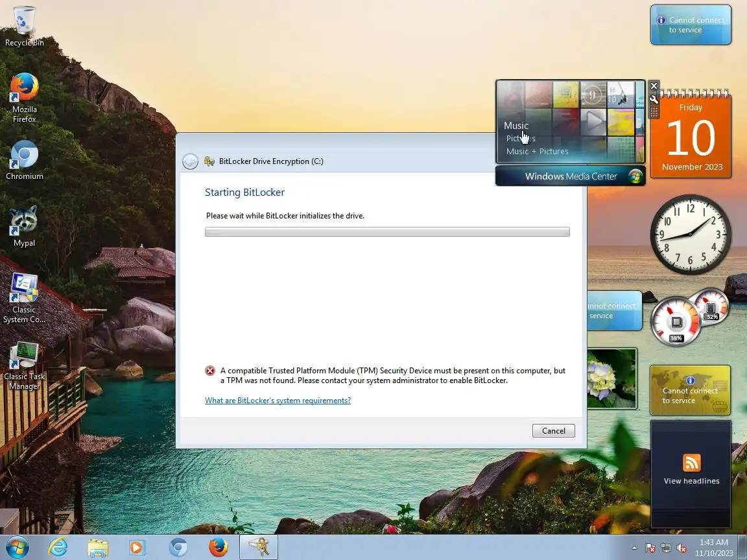Click the BitLocker initialization progress bar
Image resolution: width=747 pixels, height=560 pixels.
point(387,232)
